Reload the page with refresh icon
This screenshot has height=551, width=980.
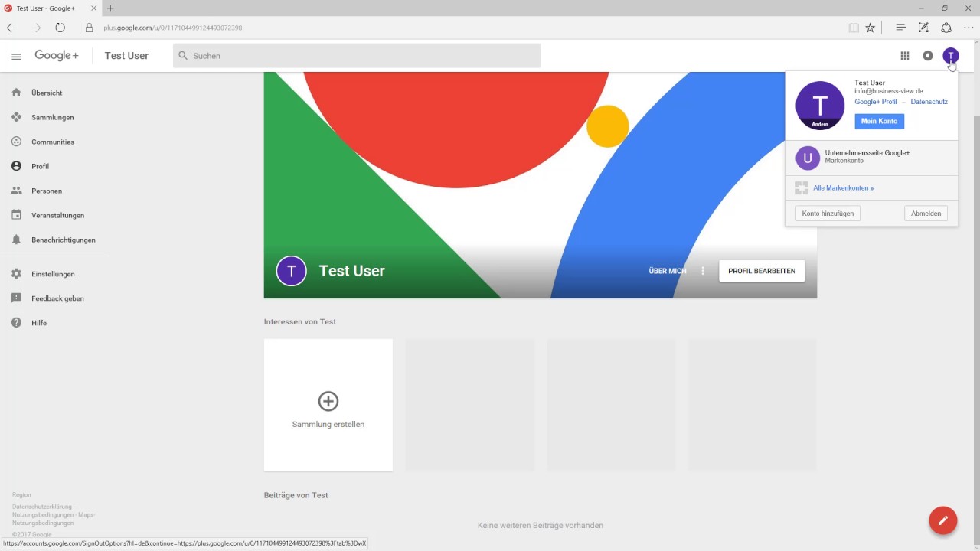click(x=60, y=28)
